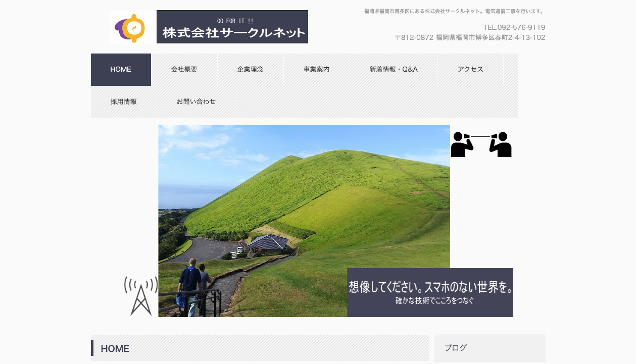Screen dimensions: 636x364
Task: Go to the アクセス page
Action: pos(470,70)
